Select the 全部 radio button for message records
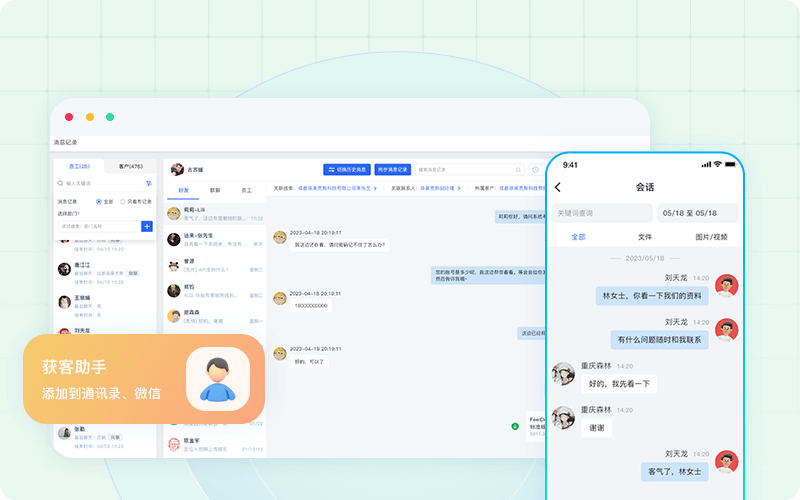Viewport: 800px width, 500px height. [x=97, y=201]
